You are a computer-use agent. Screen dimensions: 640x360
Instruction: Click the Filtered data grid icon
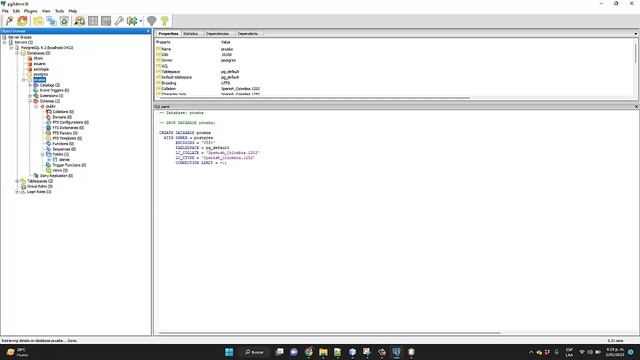point(106,21)
